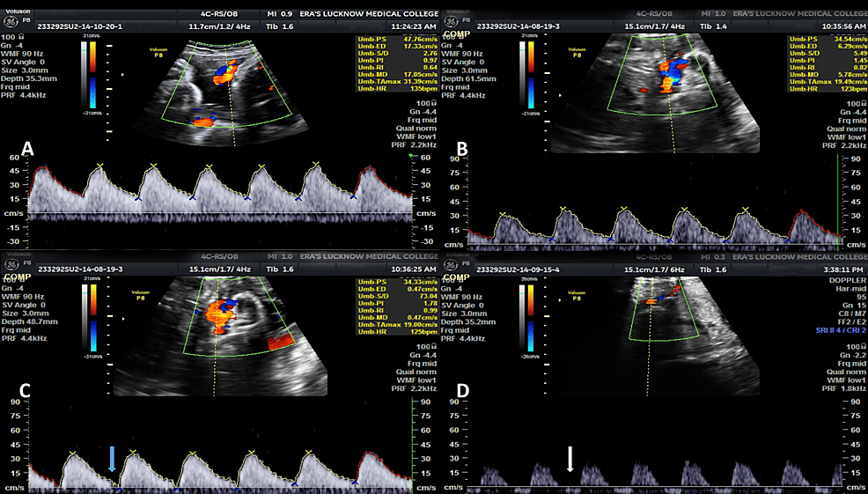
Task: Click the first yellow peak marker in panel A
Action: point(99,166)
